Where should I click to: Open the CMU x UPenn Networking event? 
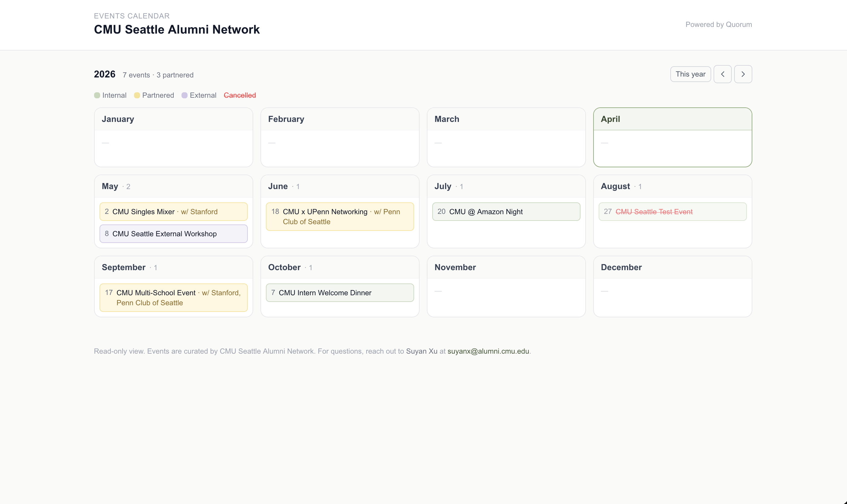pyautogui.click(x=339, y=216)
